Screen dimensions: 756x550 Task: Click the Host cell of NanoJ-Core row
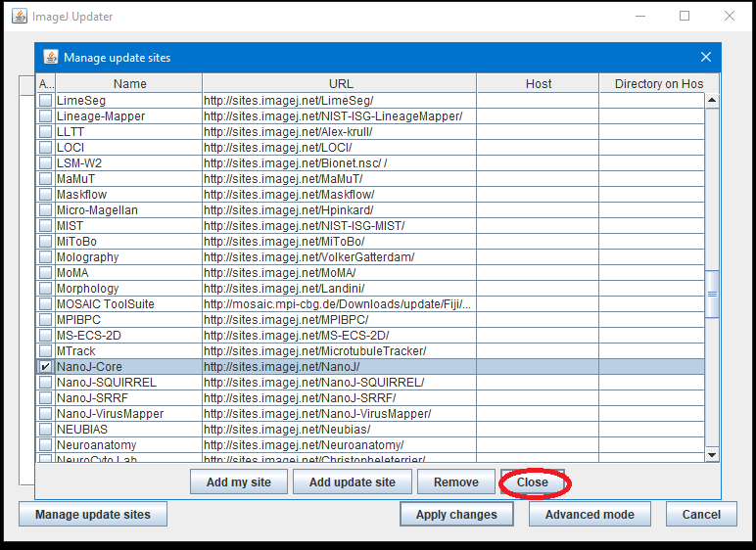tap(538, 367)
